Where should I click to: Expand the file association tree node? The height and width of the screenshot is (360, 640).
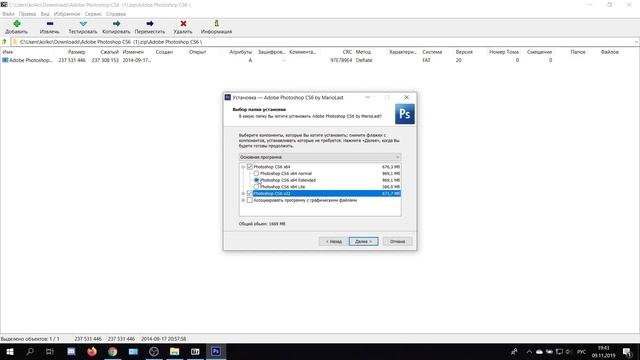pyautogui.click(x=243, y=200)
